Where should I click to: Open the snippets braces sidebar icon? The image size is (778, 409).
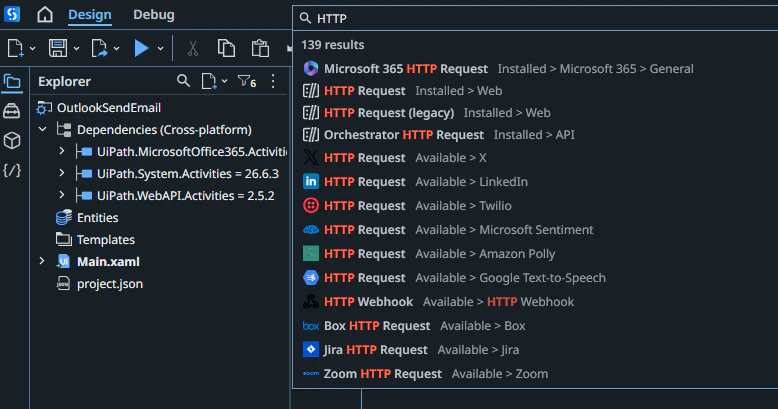point(12,171)
